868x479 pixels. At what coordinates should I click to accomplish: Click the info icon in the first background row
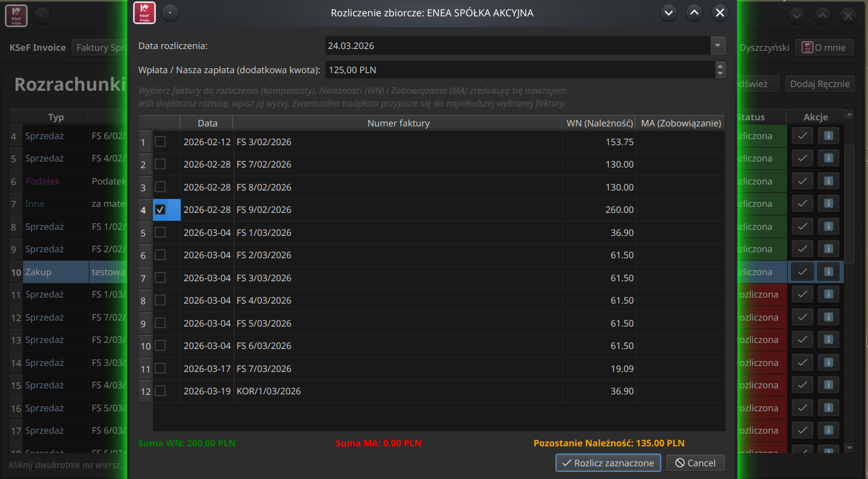828,136
